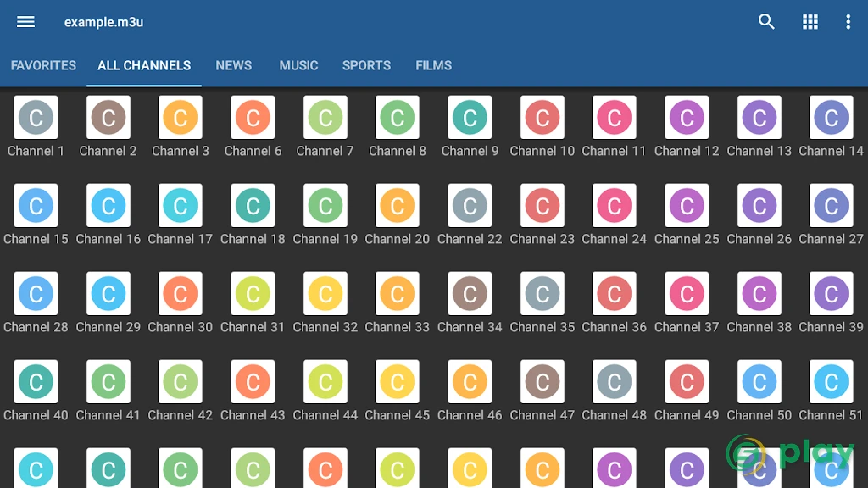Pick the Channel 27 icon
The width and height of the screenshot is (868, 488).
pos(832,205)
